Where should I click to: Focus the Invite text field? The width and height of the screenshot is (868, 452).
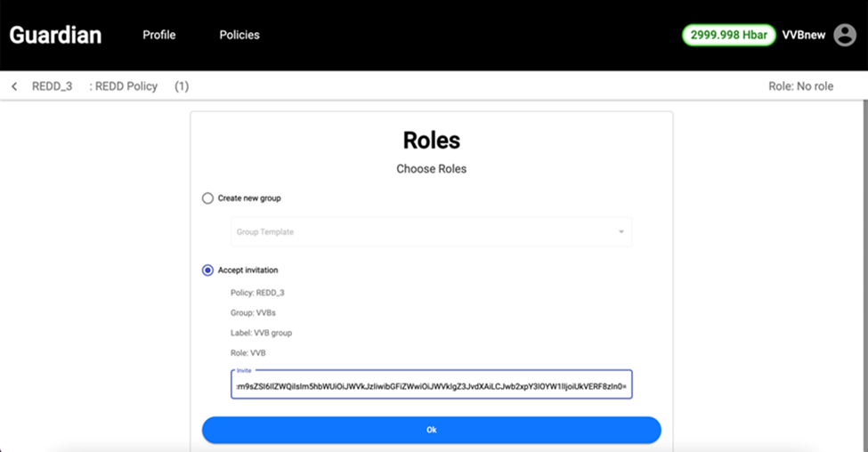431,387
